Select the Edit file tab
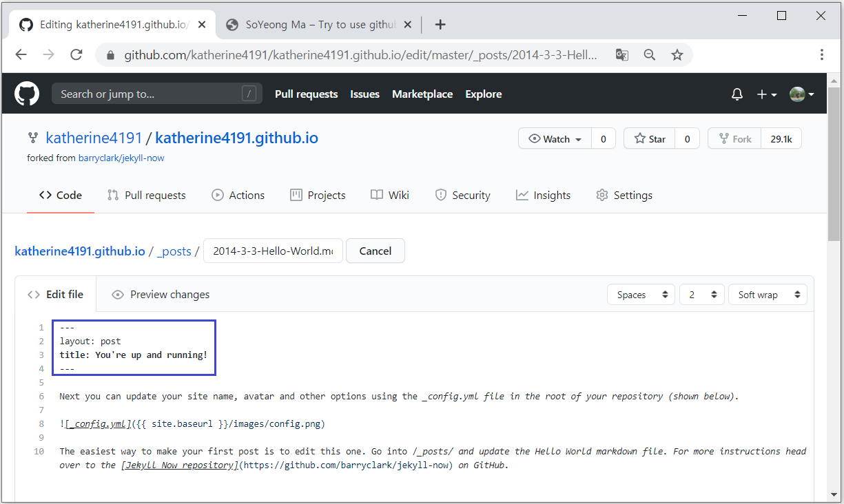844x504 pixels. click(x=56, y=294)
